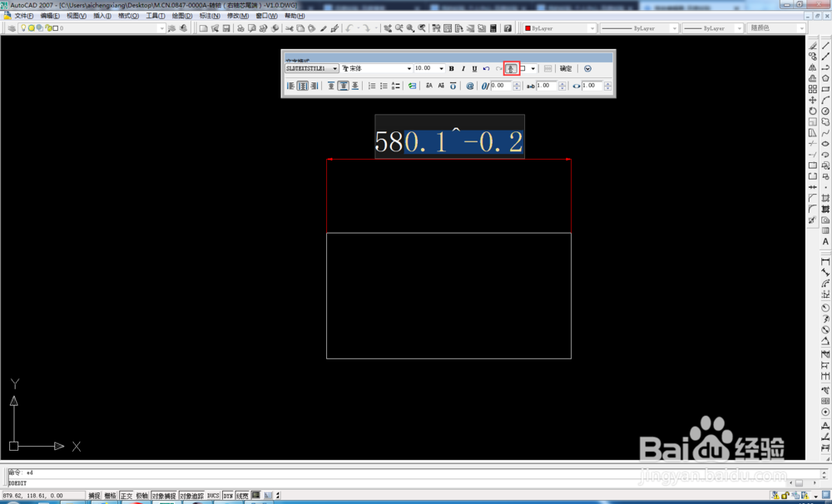
Task: Toggle 线宽 lineweight display in status bar
Action: point(242,496)
